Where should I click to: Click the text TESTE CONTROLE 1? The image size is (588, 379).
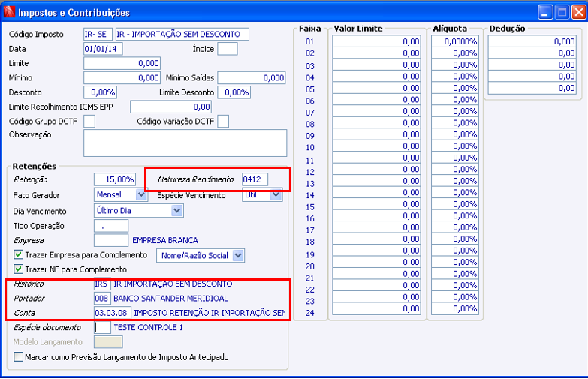[148, 328]
